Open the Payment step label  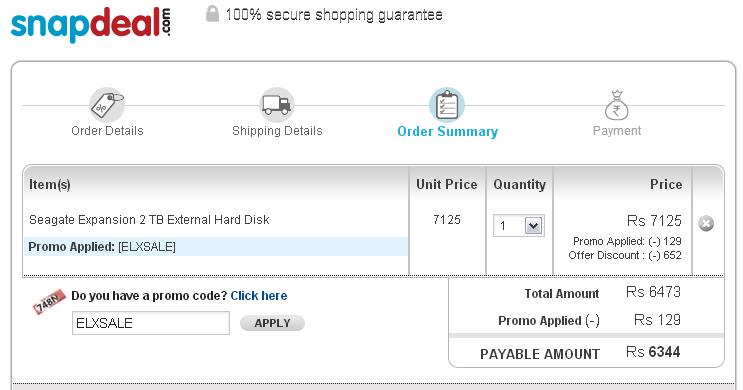617,131
